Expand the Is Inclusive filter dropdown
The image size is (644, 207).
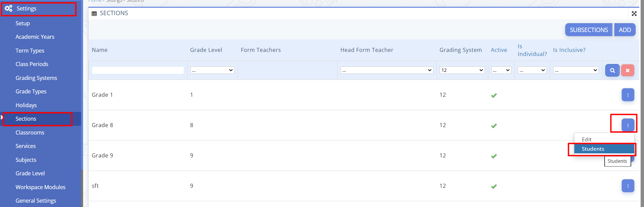coord(576,70)
